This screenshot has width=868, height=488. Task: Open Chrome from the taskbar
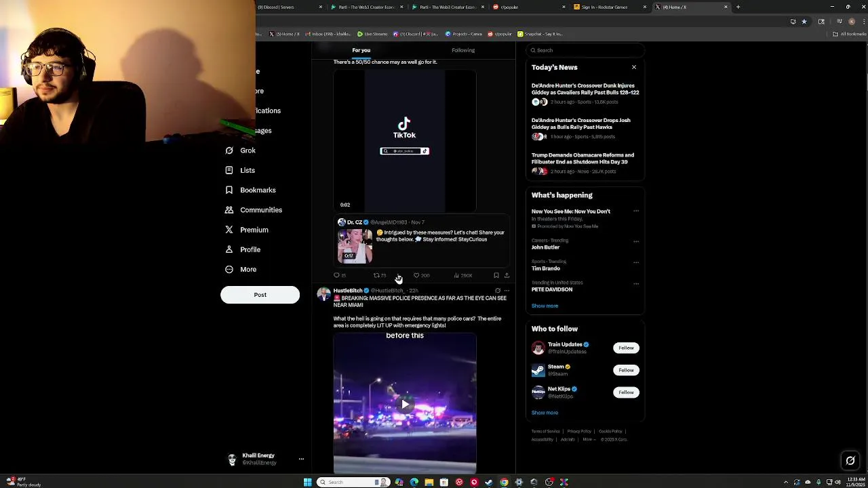click(504, 482)
